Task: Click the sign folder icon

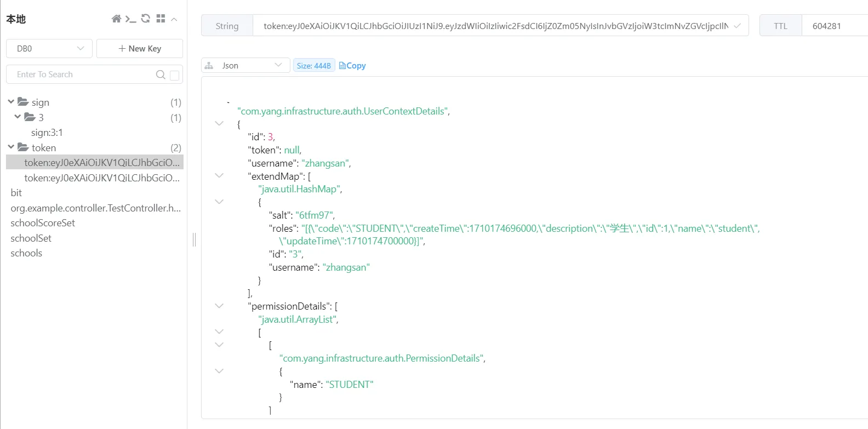Action: point(23,102)
